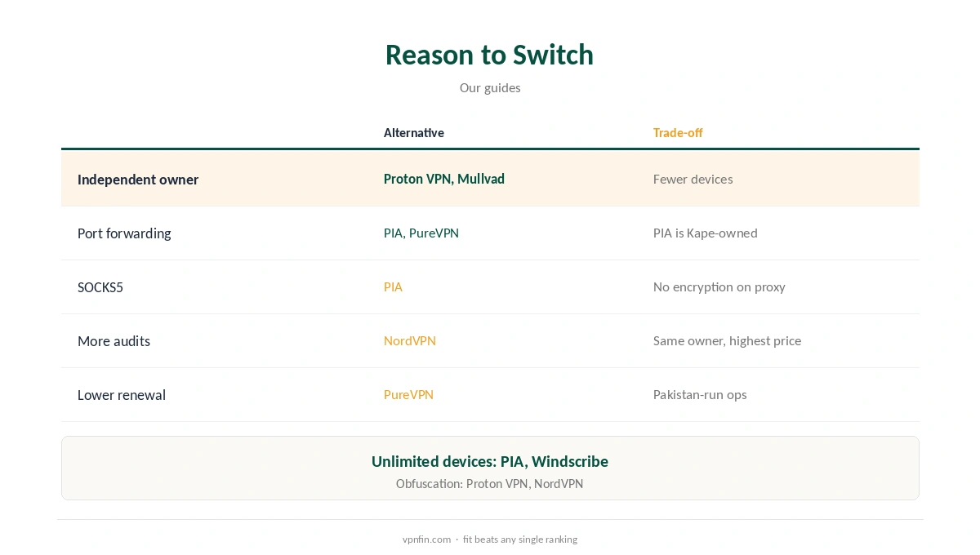Select the 'More audits' row label

point(114,341)
